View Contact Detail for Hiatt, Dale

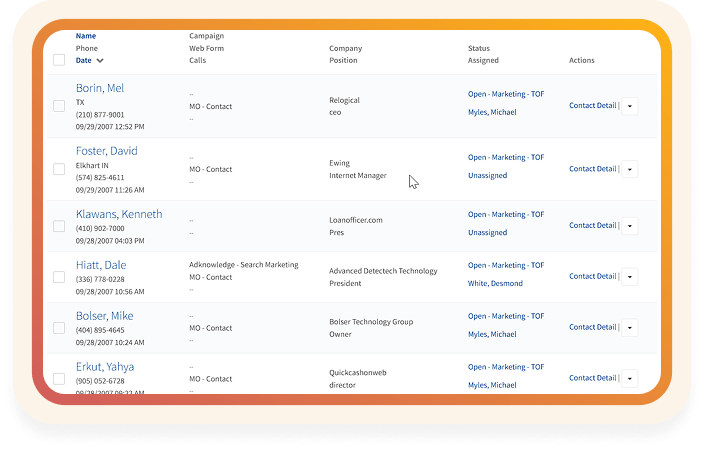pos(593,276)
